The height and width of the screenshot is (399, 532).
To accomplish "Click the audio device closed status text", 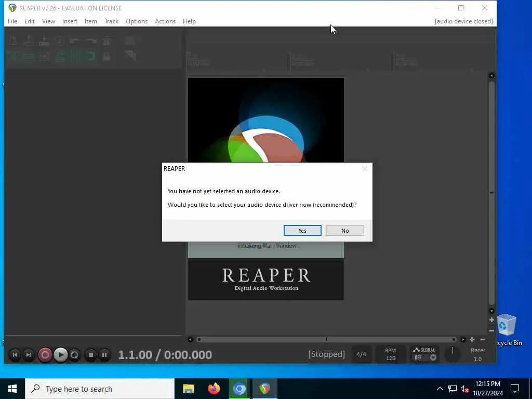I will pyautogui.click(x=463, y=21).
